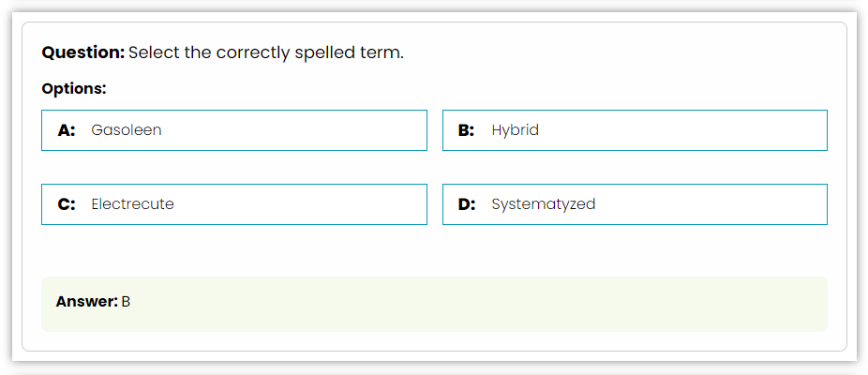Click the "Options:" heading
This screenshot has width=868, height=375.
point(74,89)
